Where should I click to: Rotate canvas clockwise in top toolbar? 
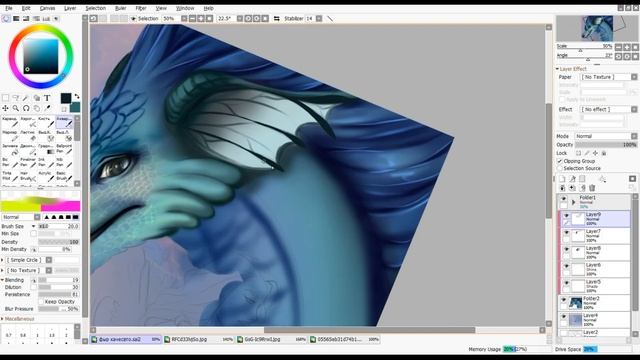pyautogui.click(x=256, y=18)
